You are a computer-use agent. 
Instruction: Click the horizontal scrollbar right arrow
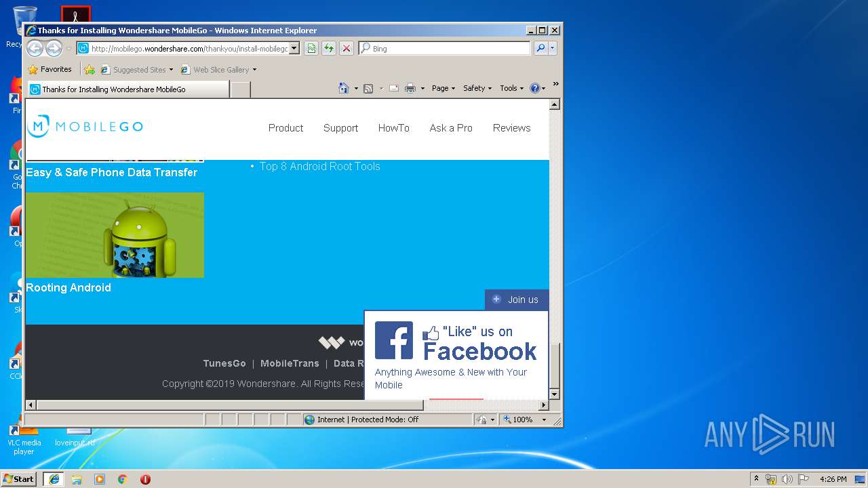(543, 405)
